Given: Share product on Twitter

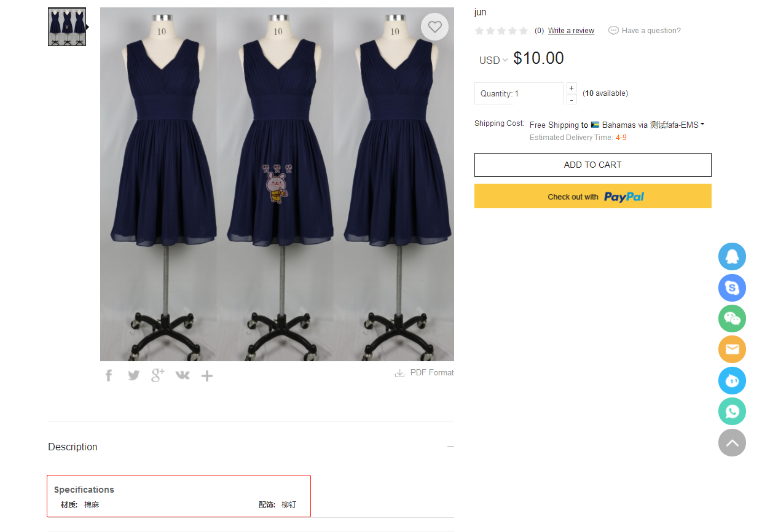Looking at the screenshot, I should pos(133,375).
